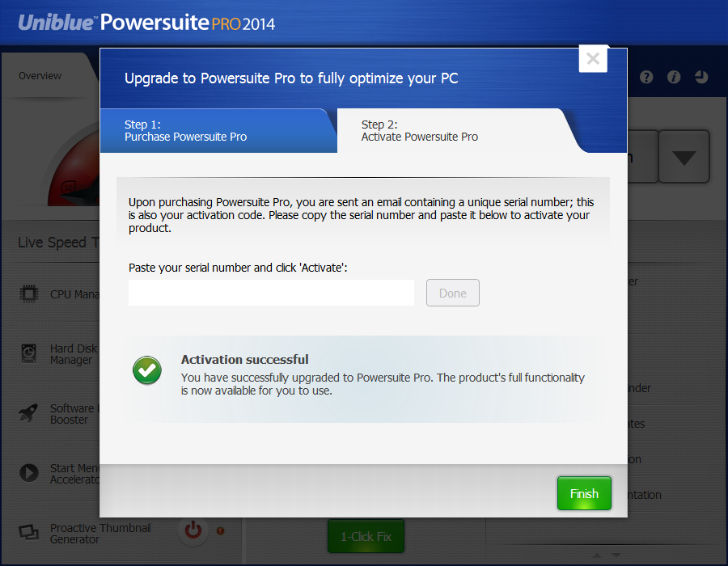Switch to Step 1 Purchase Powersuite Pro tab

click(x=218, y=131)
